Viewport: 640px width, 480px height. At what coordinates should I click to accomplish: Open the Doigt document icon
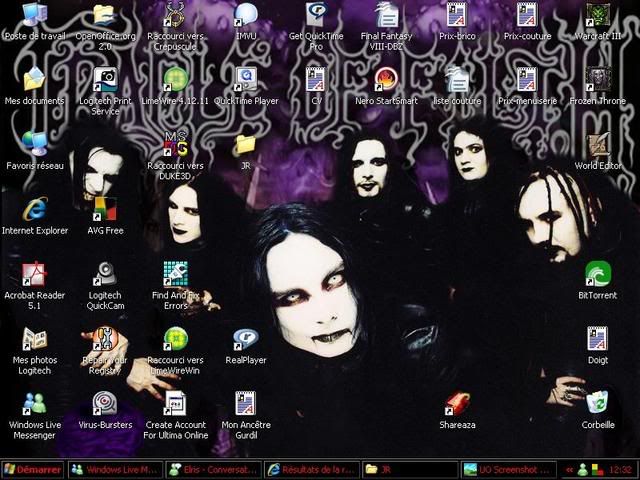click(598, 339)
